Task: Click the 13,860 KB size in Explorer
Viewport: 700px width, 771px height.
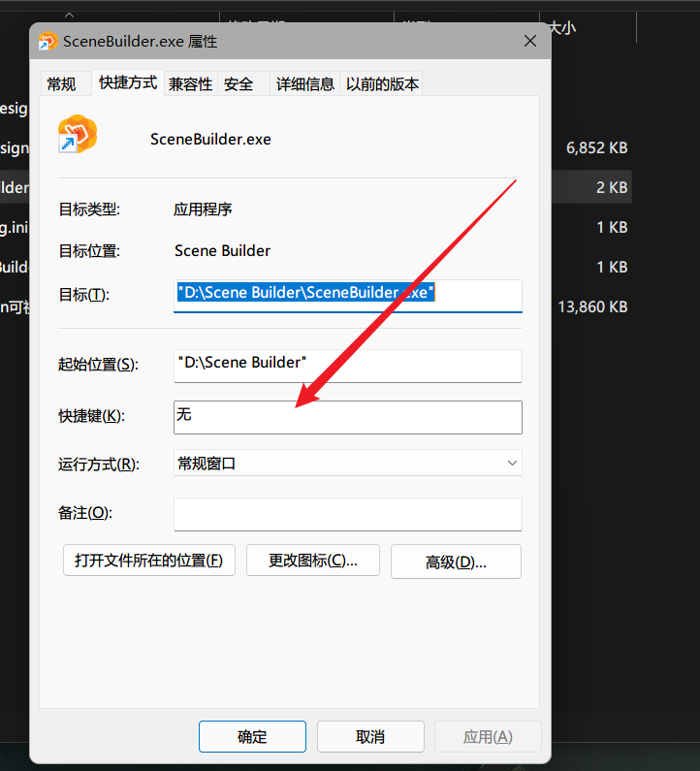Action: [x=592, y=306]
